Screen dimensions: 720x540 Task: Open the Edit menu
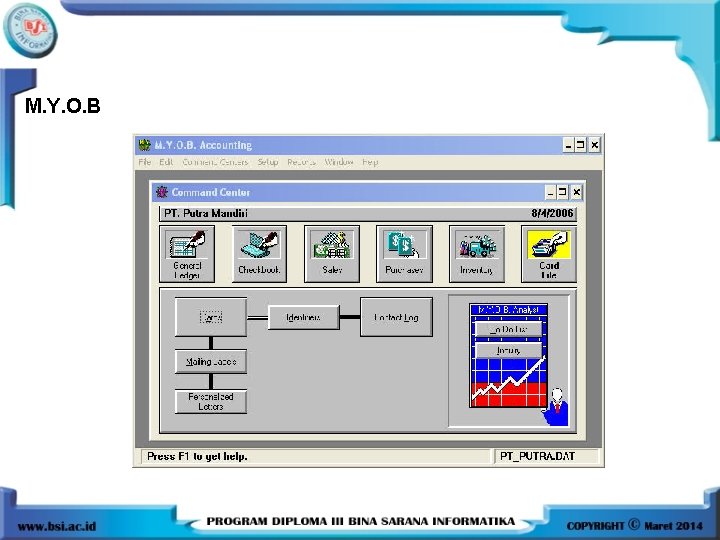coord(166,162)
